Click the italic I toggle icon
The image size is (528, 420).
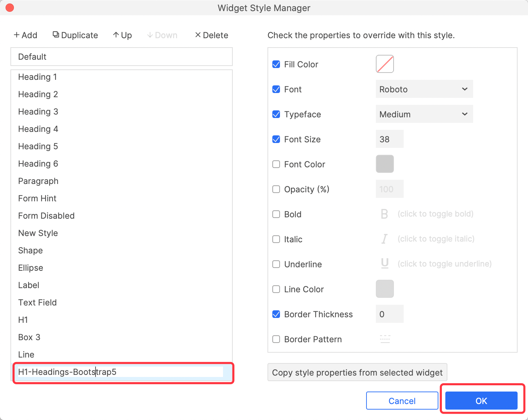384,239
